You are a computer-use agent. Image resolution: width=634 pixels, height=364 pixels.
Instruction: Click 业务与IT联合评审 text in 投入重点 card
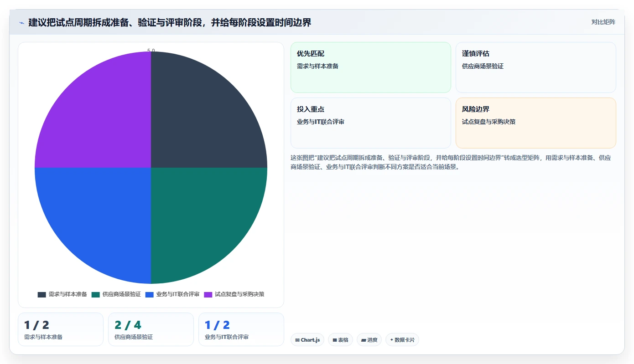[321, 122]
